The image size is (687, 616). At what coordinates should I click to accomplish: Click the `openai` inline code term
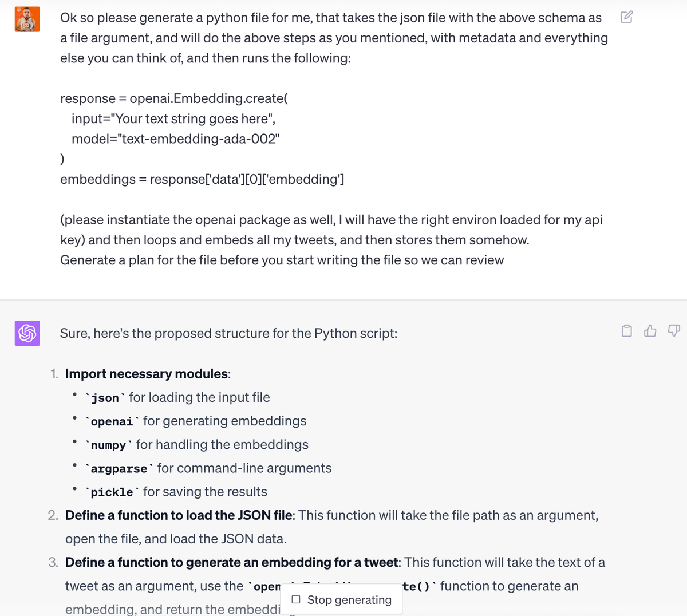pos(112,421)
